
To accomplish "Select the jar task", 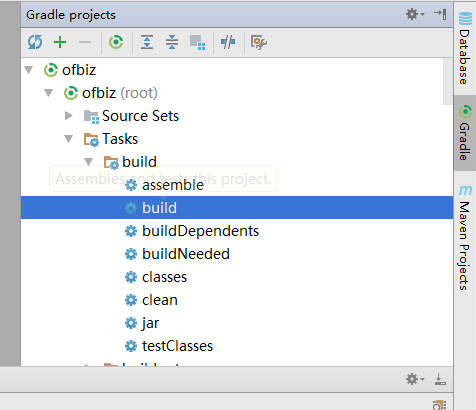I will click(150, 323).
